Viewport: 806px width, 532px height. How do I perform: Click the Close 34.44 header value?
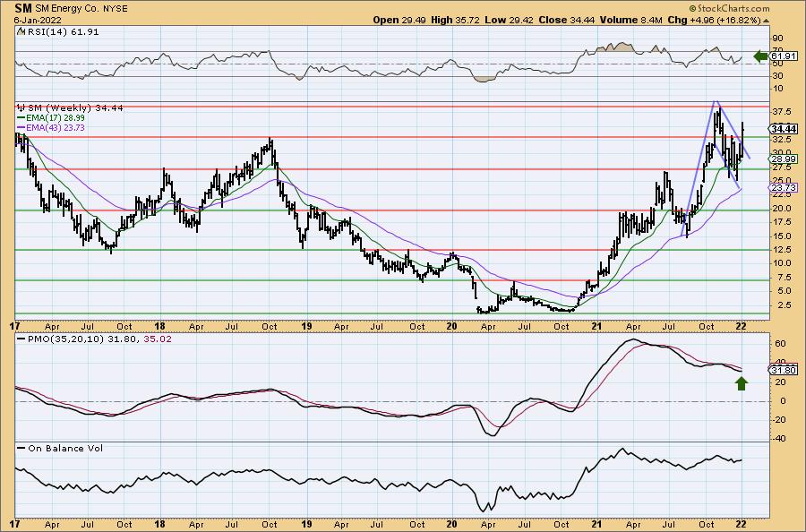[x=567, y=20]
